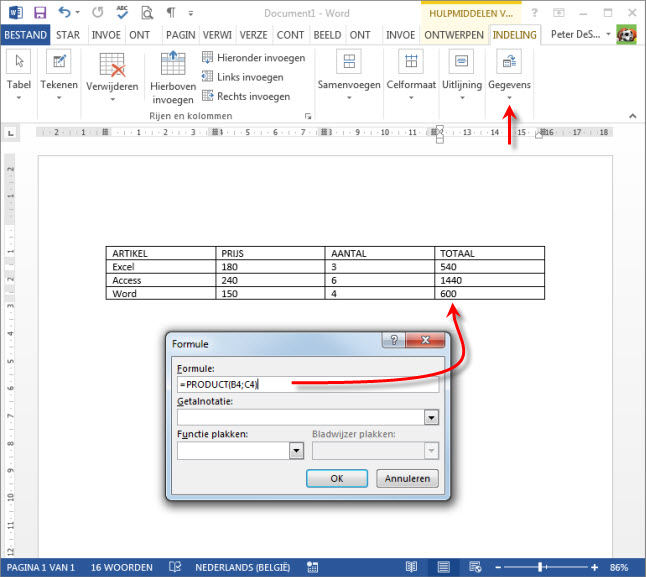Viewport: 646px width, 577px height.
Task: Click the zoom in plus button
Action: click(594, 568)
